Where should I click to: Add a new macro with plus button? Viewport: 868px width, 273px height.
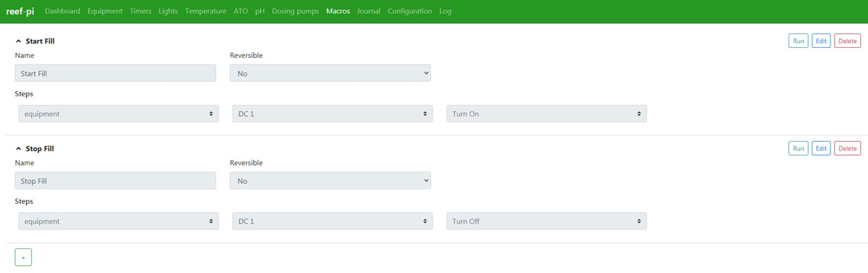[x=23, y=257]
